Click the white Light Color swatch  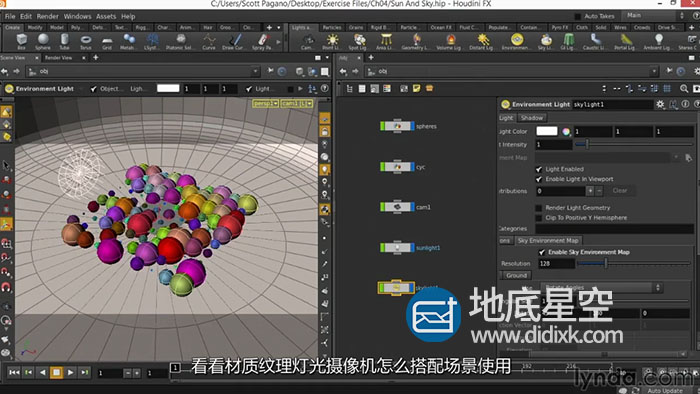[546, 131]
